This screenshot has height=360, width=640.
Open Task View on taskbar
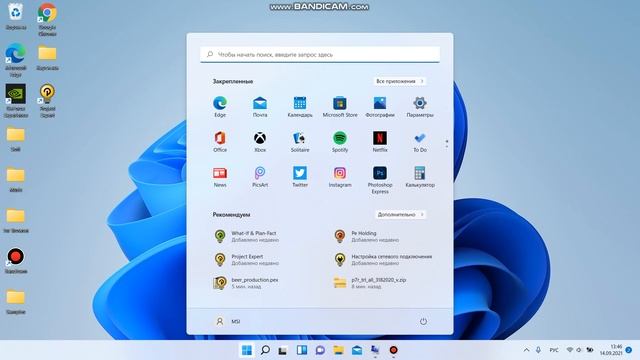coord(283,350)
